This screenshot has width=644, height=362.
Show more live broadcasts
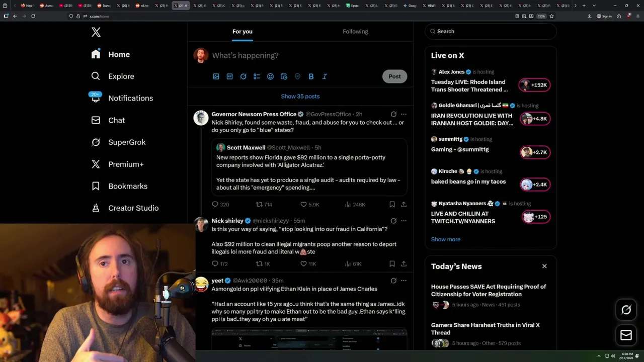click(445, 239)
